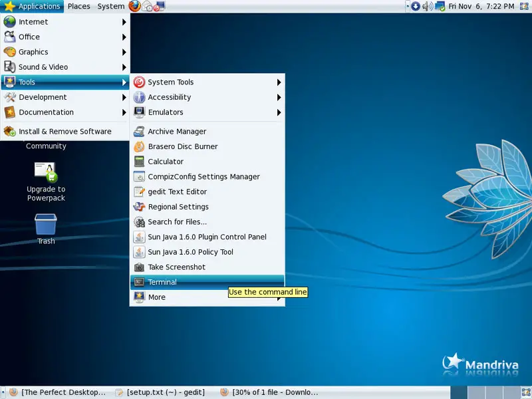Click the gedit Text Editor icon
Viewport: 532px width, 399px height.
tap(139, 192)
